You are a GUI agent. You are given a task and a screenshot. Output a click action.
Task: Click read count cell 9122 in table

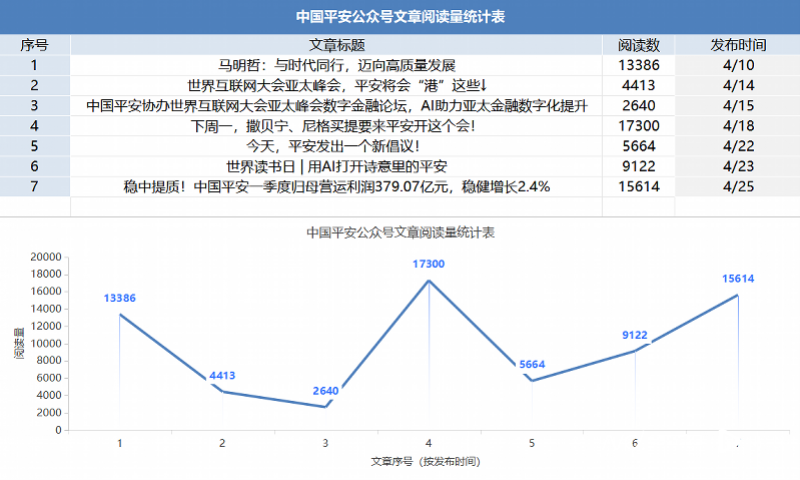point(639,166)
